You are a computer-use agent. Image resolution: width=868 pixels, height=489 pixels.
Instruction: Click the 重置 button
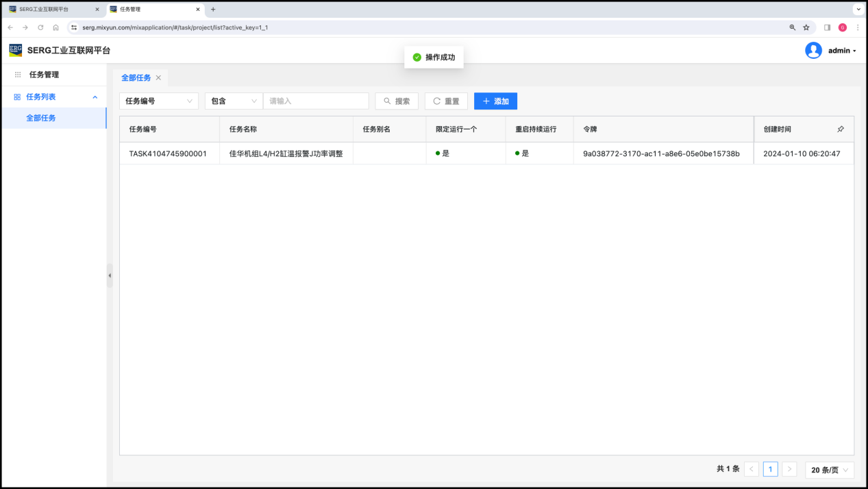click(446, 101)
